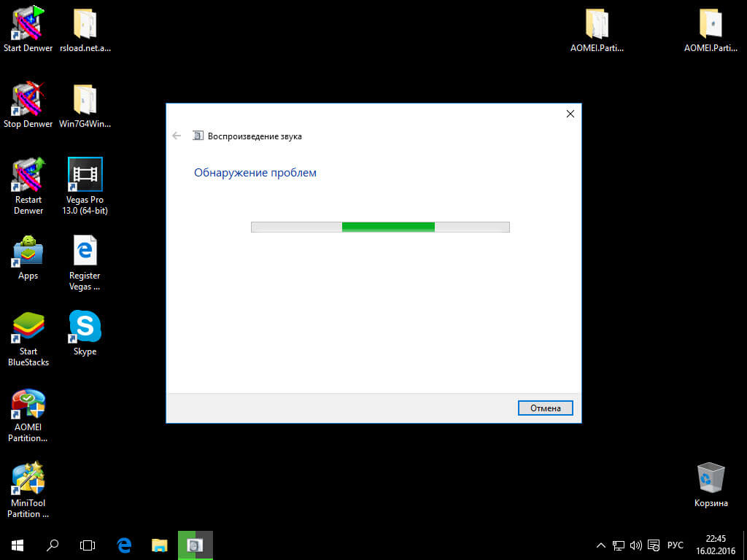Image resolution: width=747 pixels, height=560 pixels.
Task: Open the Корзина recycle bin
Action: (711, 480)
